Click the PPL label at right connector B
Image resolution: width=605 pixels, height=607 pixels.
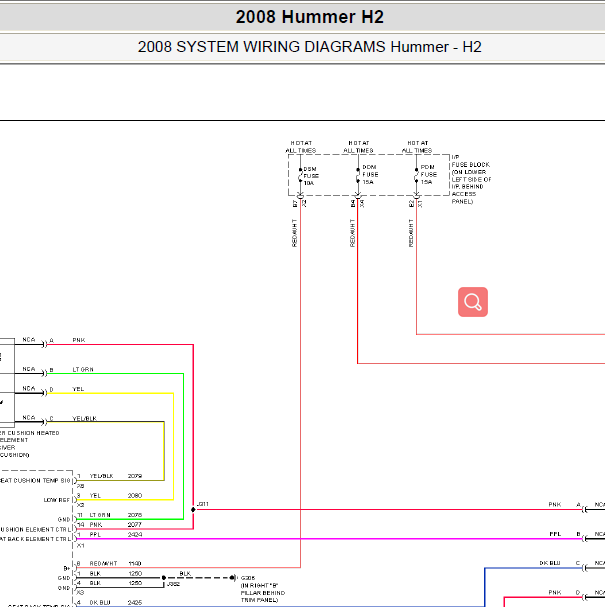[555, 534]
